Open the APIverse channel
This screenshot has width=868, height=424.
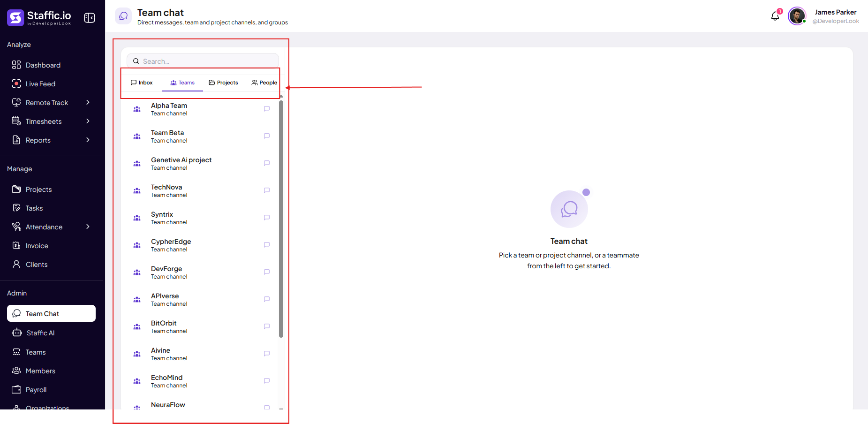click(x=200, y=300)
